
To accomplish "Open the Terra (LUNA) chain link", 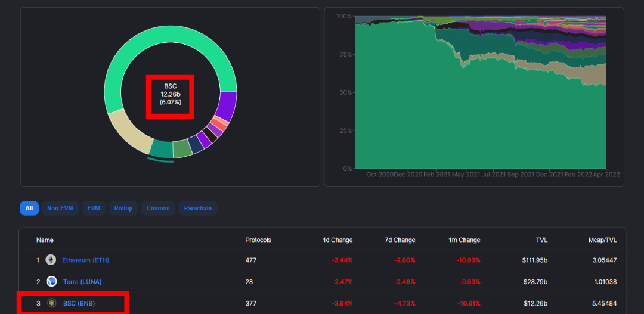I will pos(82,282).
